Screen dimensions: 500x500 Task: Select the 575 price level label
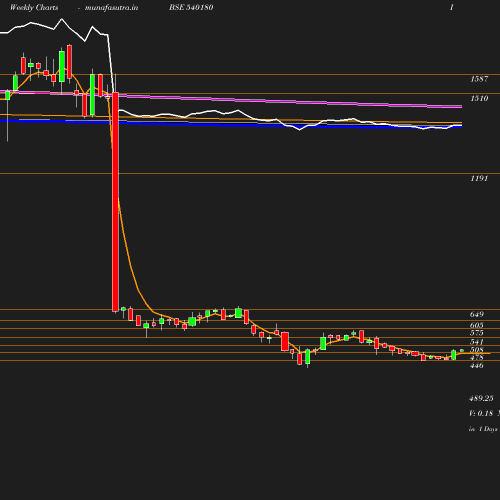coord(477,333)
